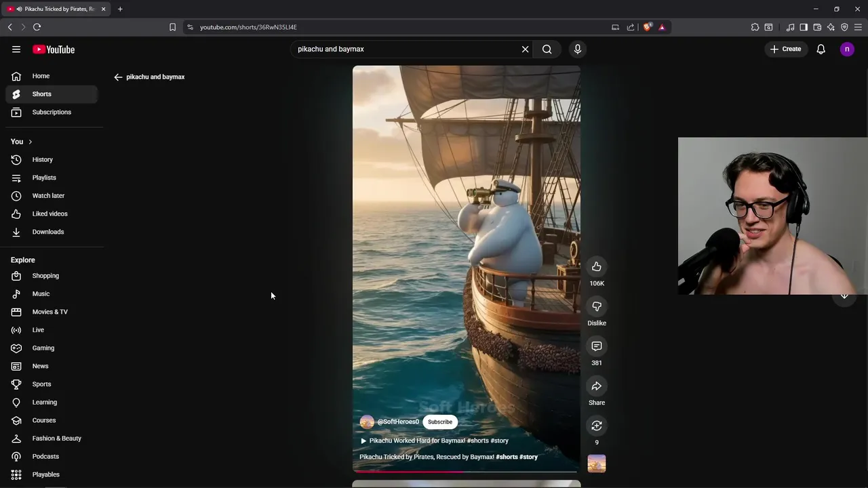
Task: Open the Brave Shields lion icon
Action: point(647,27)
